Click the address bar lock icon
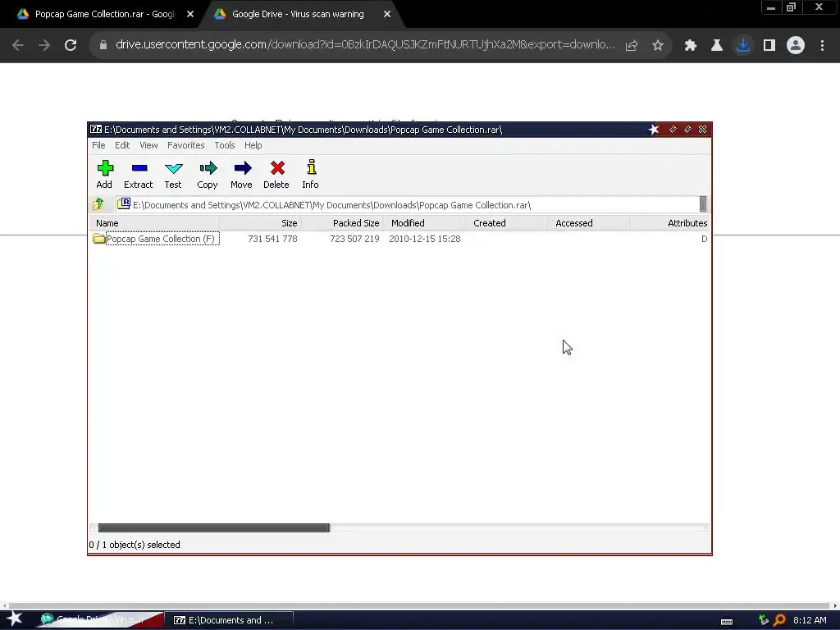 pyautogui.click(x=103, y=45)
